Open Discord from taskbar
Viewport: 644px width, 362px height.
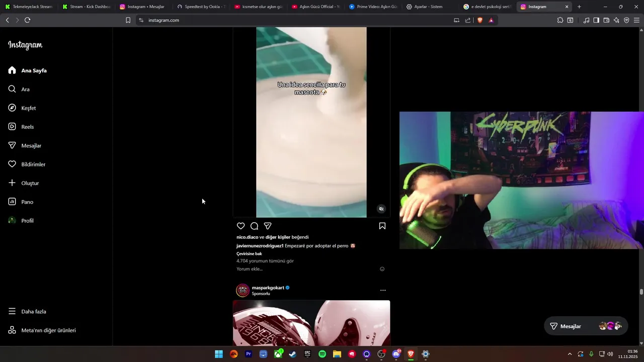[x=396, y=354]
